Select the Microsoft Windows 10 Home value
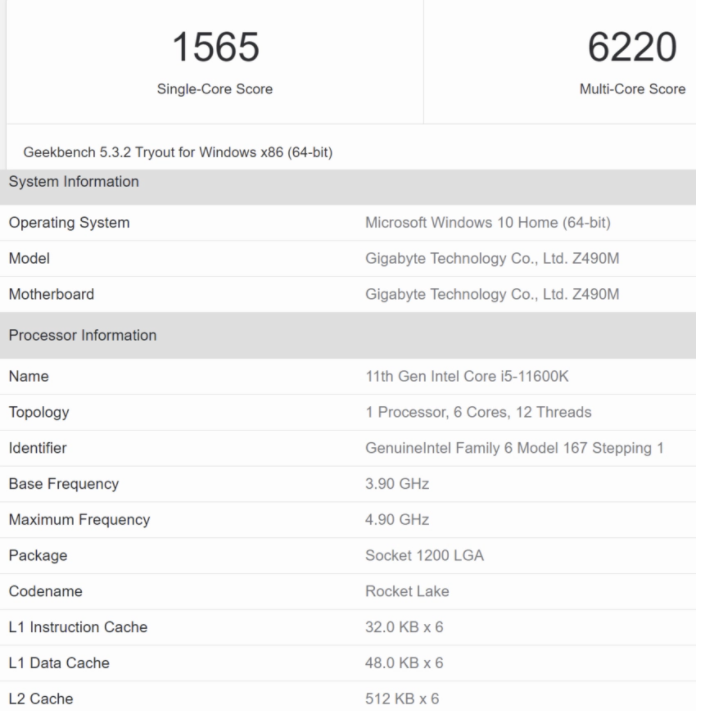 pyautogui.click(x=489, y=222)
